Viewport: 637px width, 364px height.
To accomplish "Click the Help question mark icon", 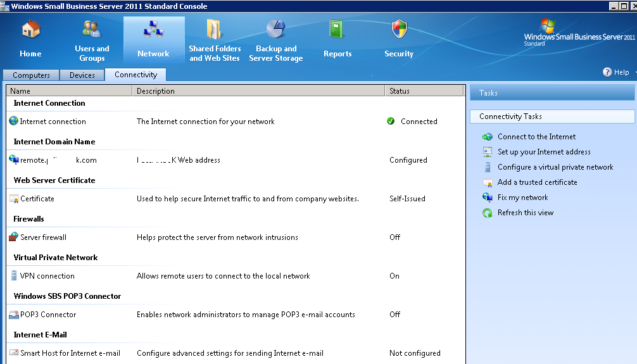I will pos(607,72).
